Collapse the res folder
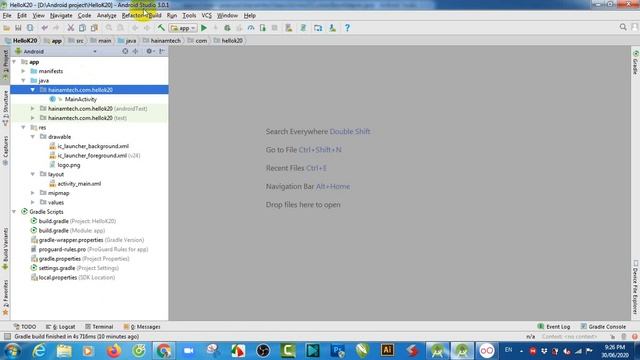Image resolution: width=640 pixels, height=360 pixels. [24, 127]
